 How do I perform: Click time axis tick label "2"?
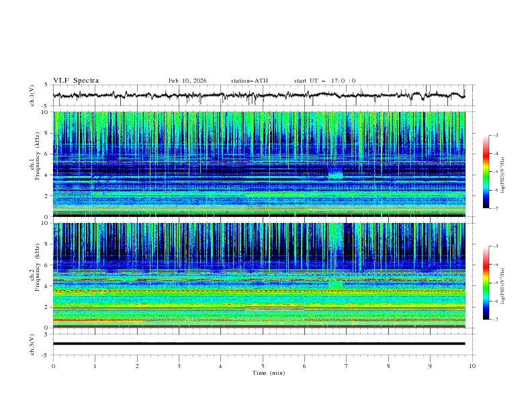click(137, 366)
